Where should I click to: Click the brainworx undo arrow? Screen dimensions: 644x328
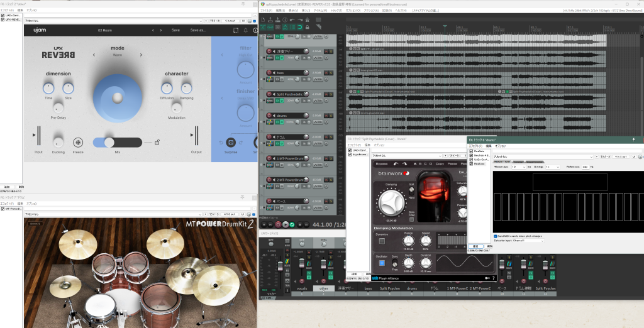[x=396, y=164]
